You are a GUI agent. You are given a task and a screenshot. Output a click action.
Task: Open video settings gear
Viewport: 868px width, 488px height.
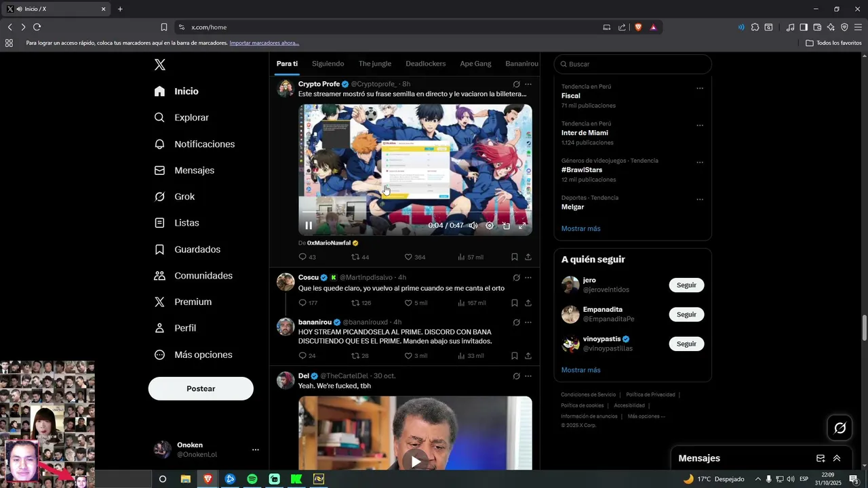click(490, 226)
